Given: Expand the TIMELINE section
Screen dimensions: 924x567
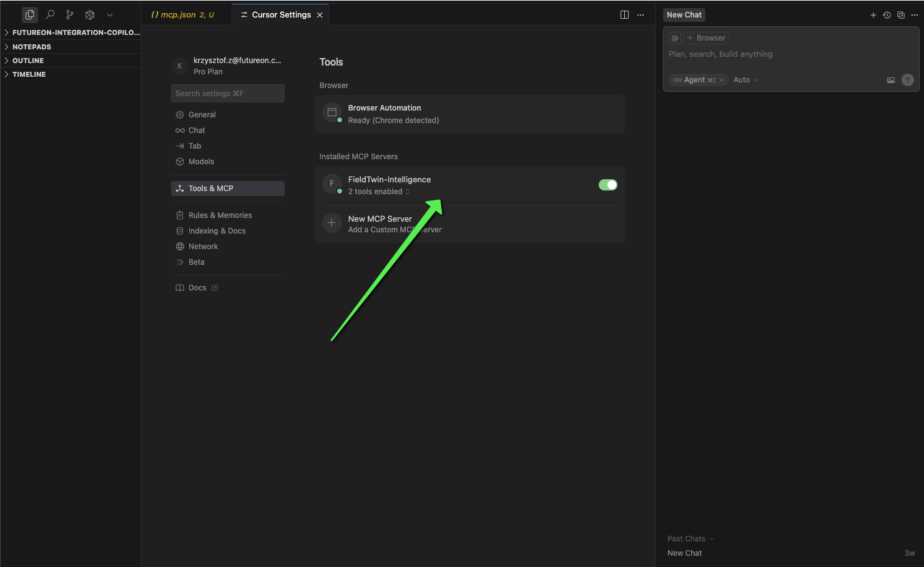Looking at the screenshot, I should click(x=29, y=74).
